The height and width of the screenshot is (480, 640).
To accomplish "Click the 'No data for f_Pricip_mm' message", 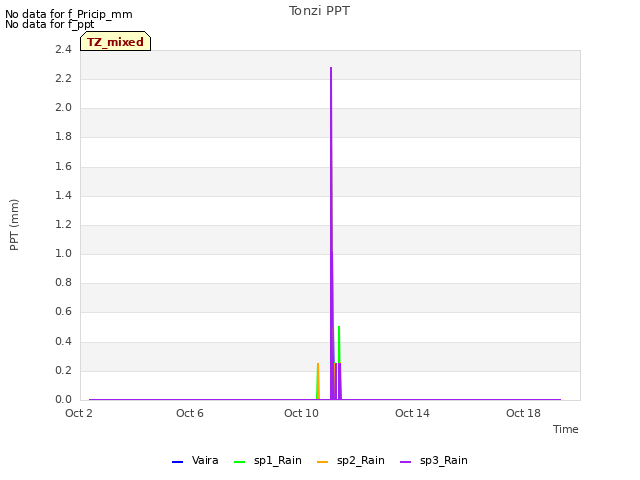I will (69, 14).
